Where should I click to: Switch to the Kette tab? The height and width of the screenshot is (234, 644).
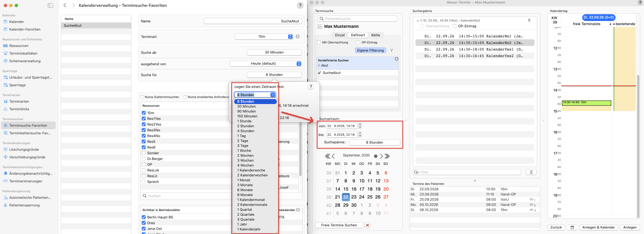click(375, 35)
